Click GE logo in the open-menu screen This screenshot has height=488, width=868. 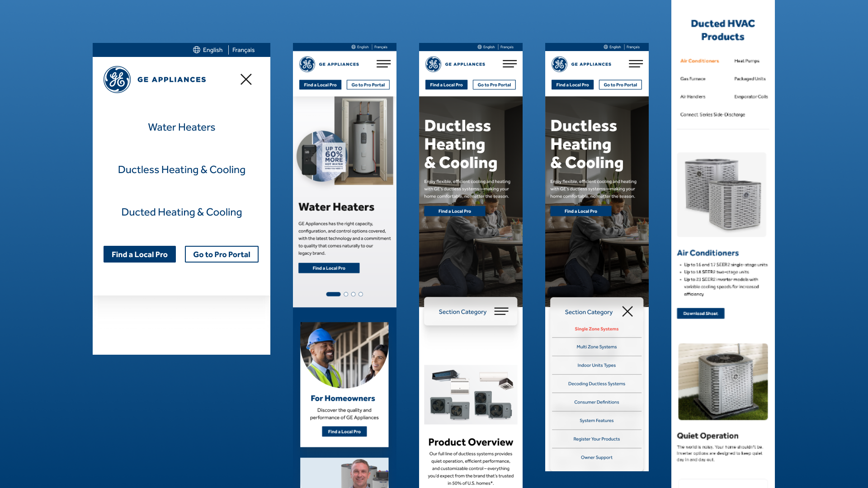coord(117,80)
